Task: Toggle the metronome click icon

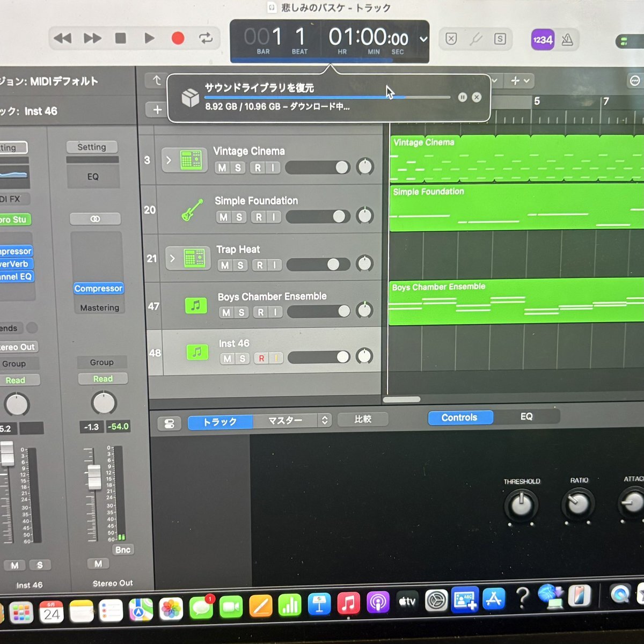Action: pyautogui.click(x=567, y=40)
